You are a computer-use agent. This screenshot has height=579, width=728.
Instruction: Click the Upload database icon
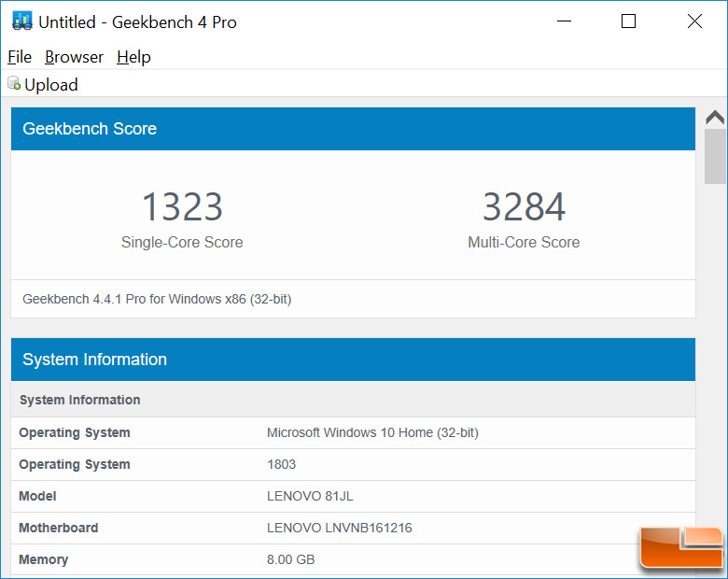click(14, 83)
